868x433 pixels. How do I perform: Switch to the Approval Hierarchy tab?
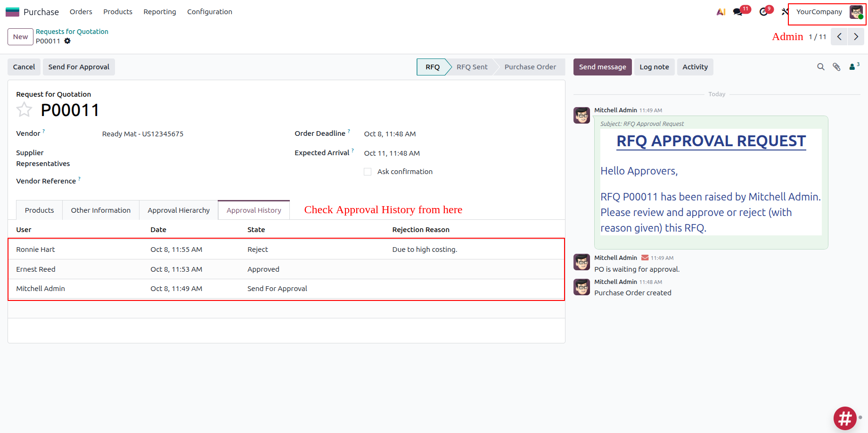pos(179,210)
